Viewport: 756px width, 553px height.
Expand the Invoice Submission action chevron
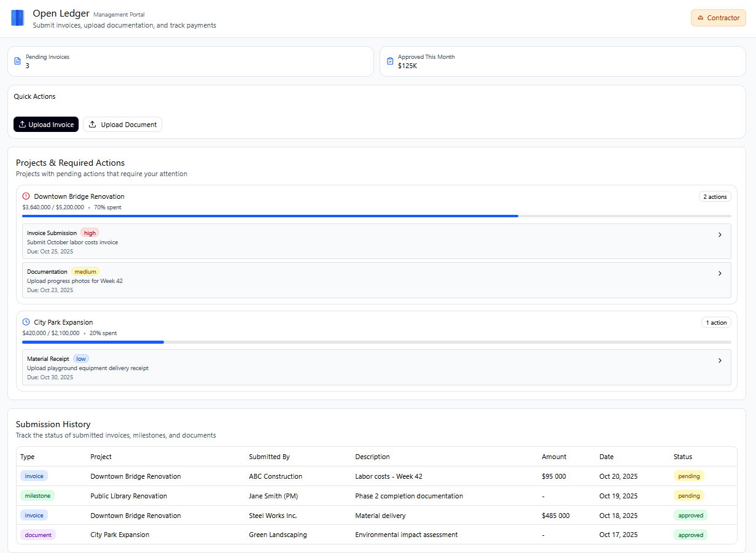720,234
